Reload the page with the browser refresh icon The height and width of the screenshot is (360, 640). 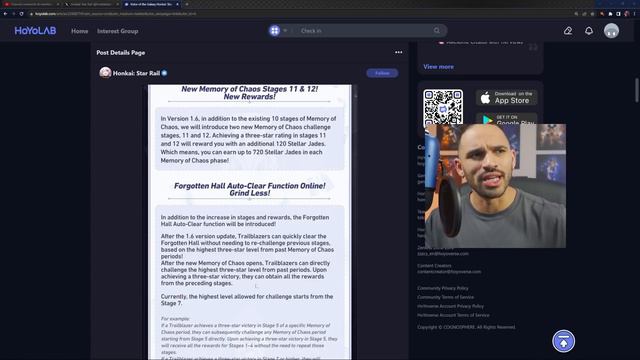pyautogui.click(x=22, y=13)
